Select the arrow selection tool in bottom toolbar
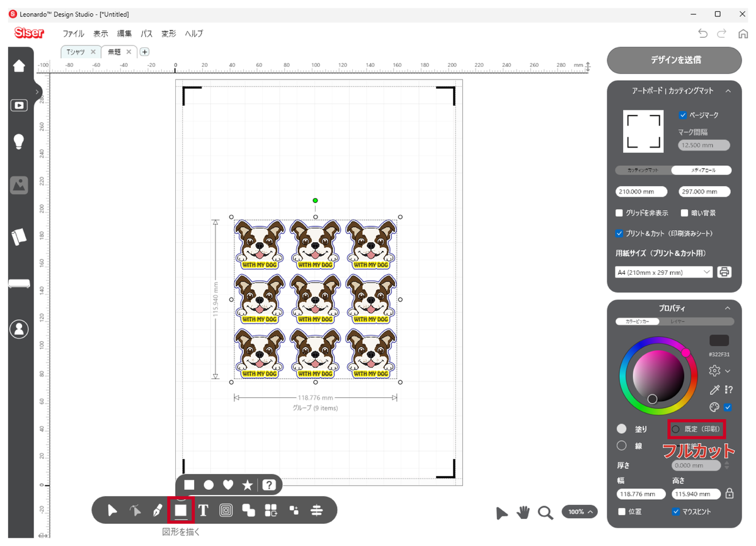 [x=112, y=511]
